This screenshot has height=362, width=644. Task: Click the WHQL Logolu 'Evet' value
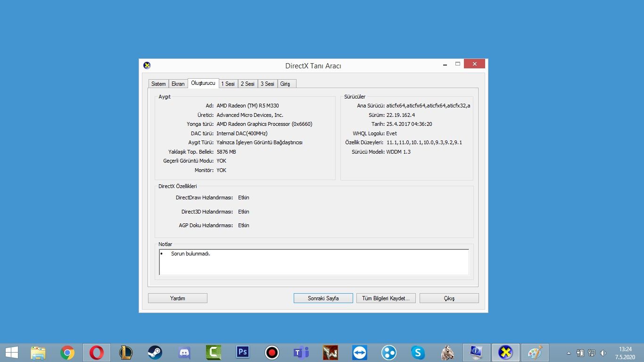point(392,133)
